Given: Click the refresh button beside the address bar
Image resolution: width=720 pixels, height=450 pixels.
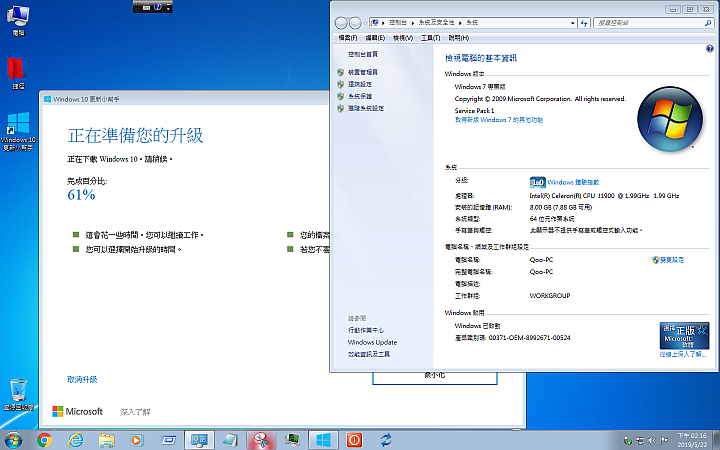Looking at the screenshot, I should coord(584,23).
